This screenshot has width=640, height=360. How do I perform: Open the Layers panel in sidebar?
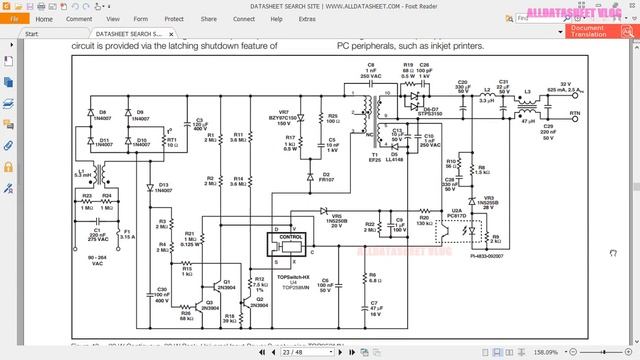tap(8, 104)
